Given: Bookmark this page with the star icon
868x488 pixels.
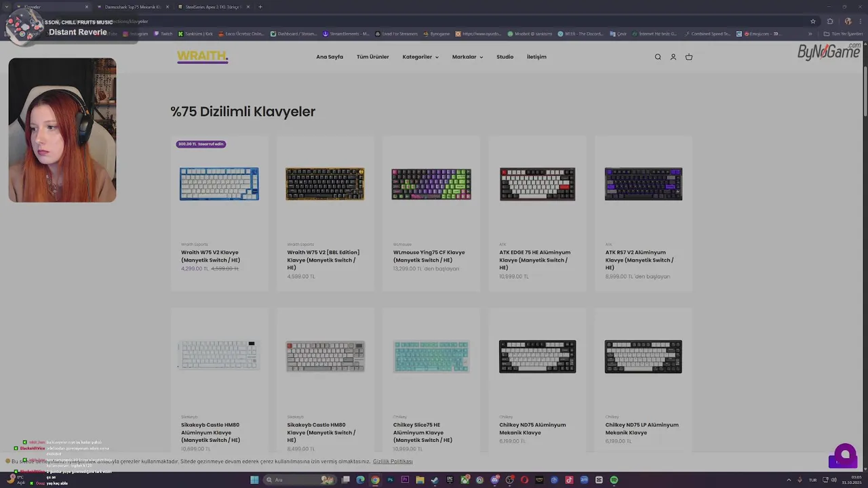Looking at the screenshot, I should [x=813, y=21].
